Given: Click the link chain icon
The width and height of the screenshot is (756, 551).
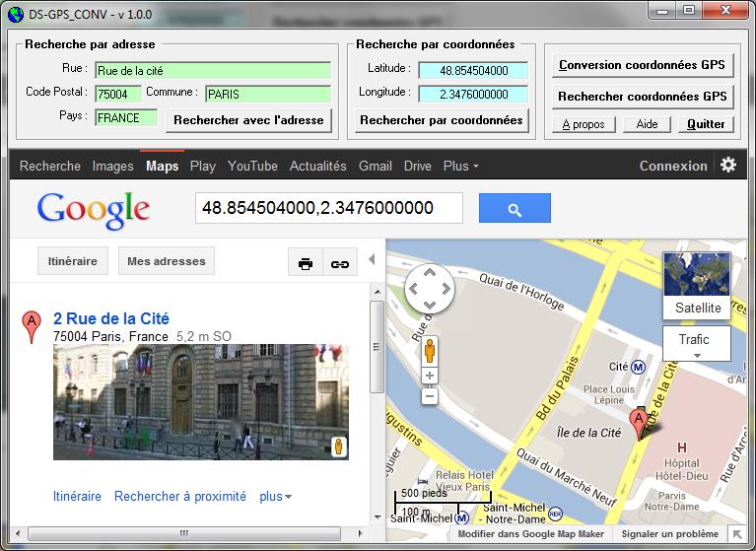Looking at the screenshot, I should coord(339,263).
